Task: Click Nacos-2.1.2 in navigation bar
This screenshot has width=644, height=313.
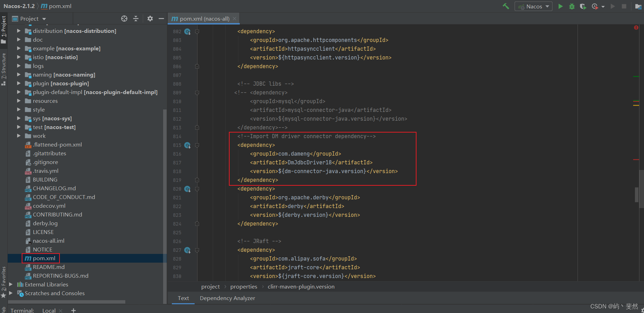Action: [19, 6]
